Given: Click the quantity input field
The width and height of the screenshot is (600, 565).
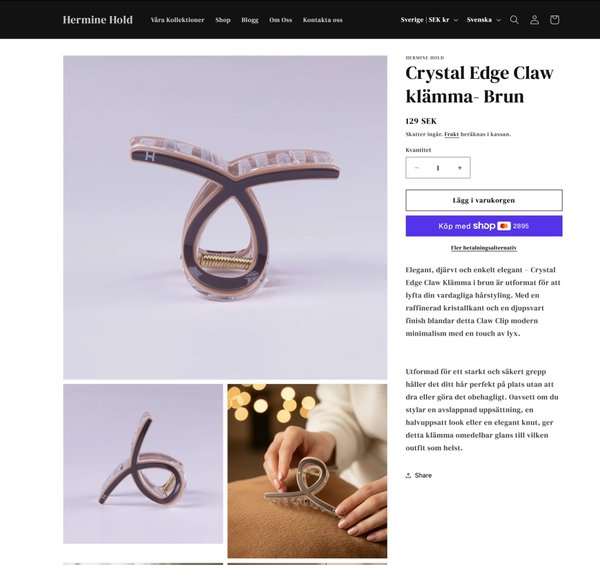Looking at the screenshot, I should 438,168.
